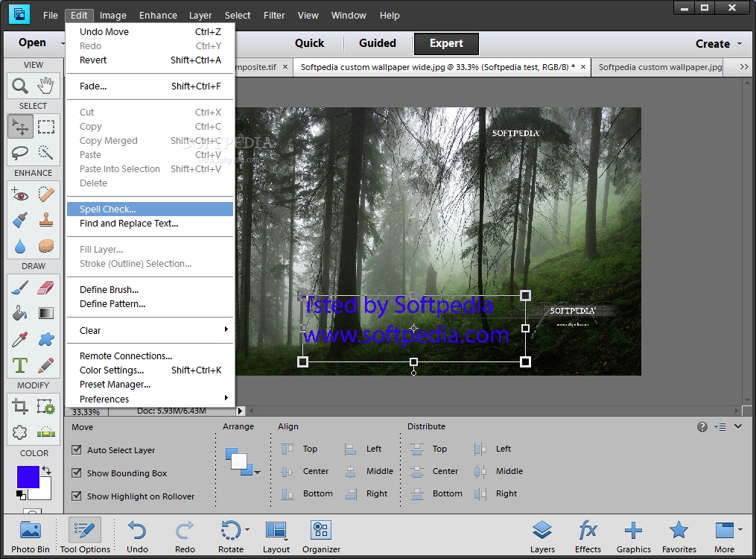This screenshot has width=756, height=559.
Task: Select the Gradient tool
Action: point(45,314)
